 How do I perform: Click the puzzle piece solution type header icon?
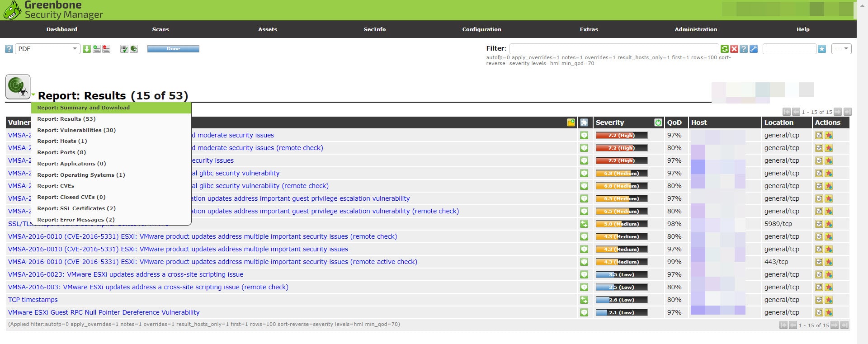[584, 123]
